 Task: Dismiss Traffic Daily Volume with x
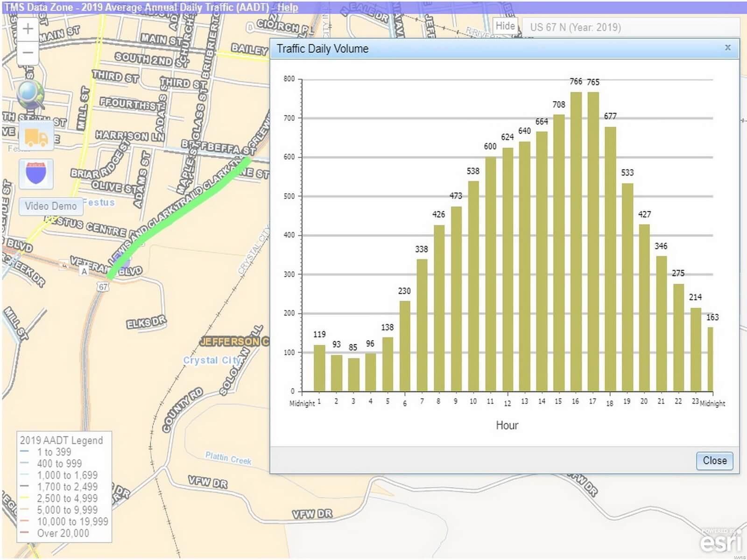coord(727,48)
